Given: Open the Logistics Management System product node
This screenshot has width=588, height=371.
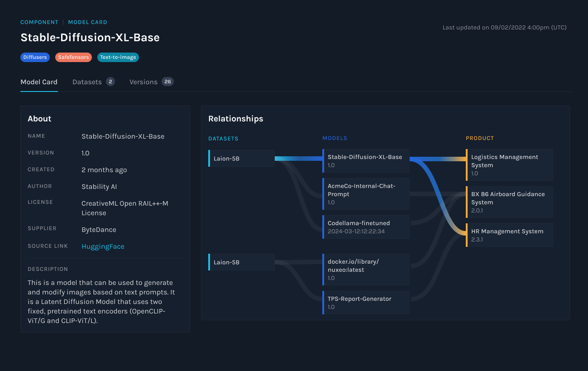Looking at the screenshot, I should (x=509, y=164).
